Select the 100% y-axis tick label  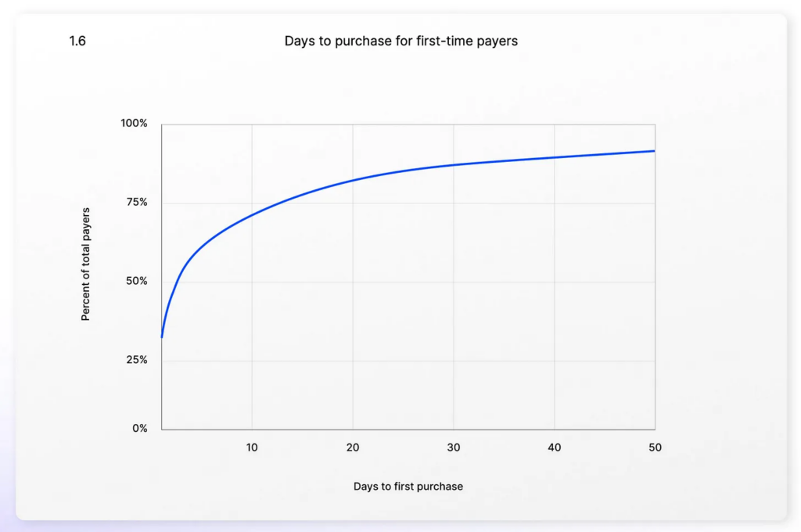click(134, 124)
